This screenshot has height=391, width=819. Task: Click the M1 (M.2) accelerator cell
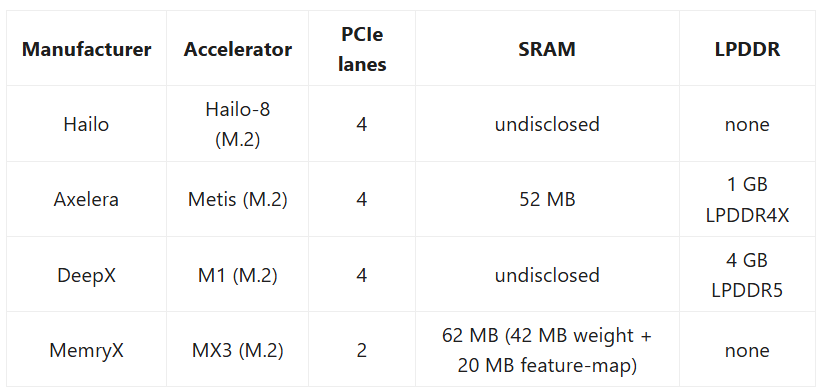(x=238, y=275)
